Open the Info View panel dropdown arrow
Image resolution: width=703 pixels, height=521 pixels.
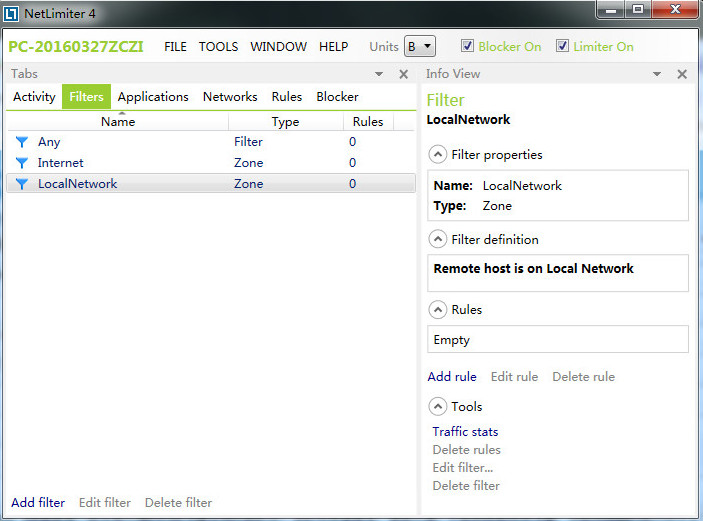657,74
